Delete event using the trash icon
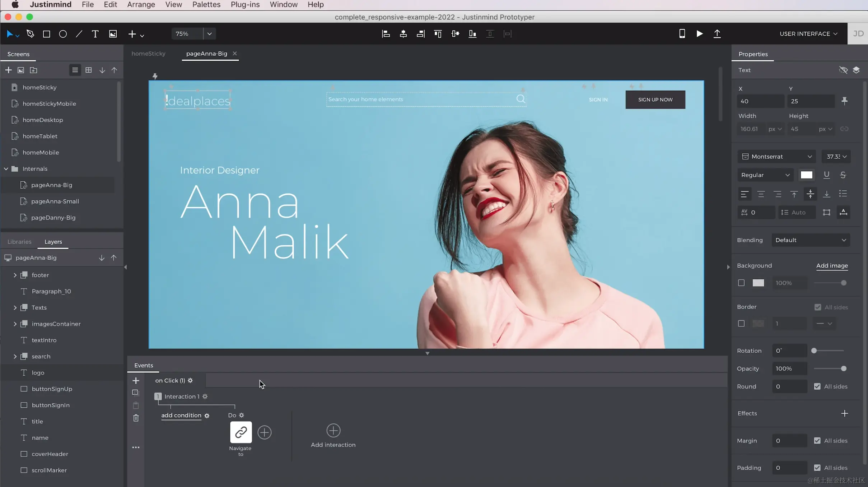Screen dimensions: 868x487 click(136, 418)
